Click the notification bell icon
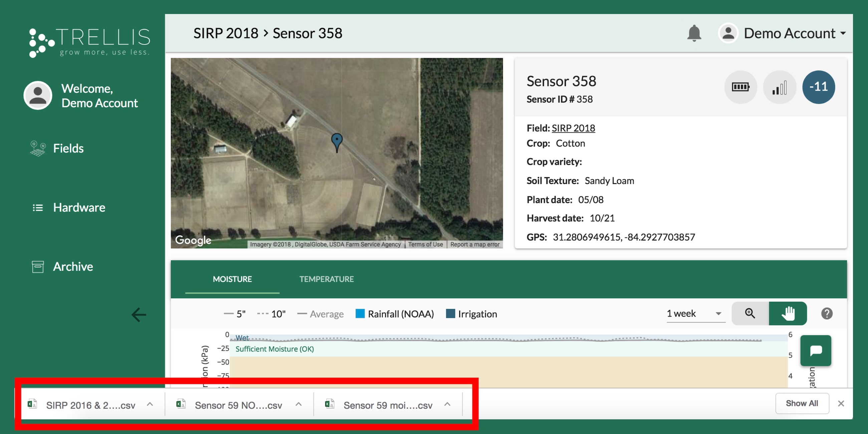 [694, 33]
